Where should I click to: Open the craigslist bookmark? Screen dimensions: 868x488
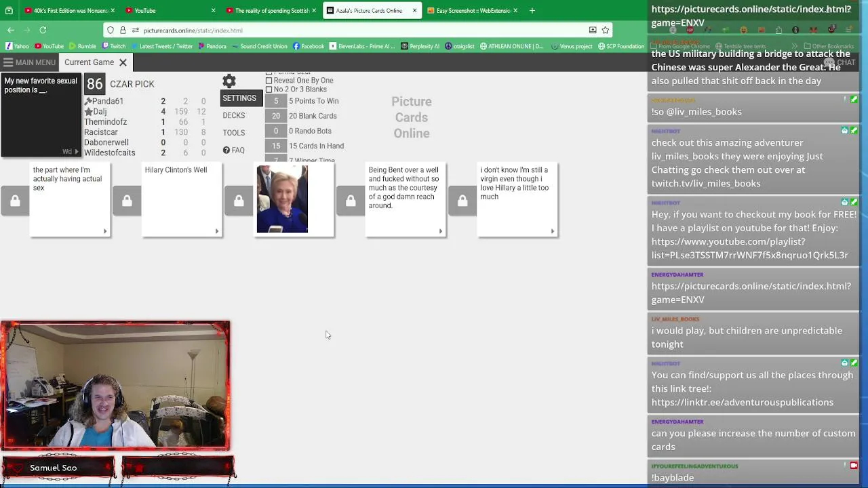[x=460, y=46]
